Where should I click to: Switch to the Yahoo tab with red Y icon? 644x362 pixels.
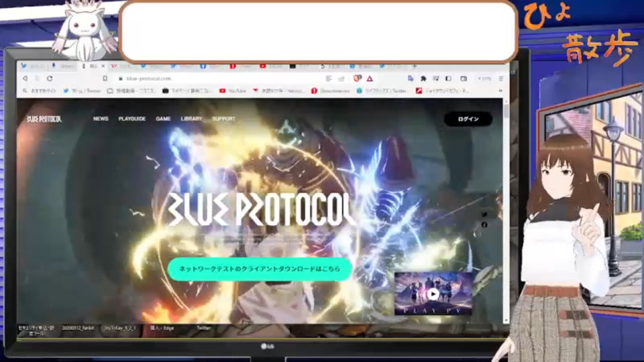tap(123, 66)
